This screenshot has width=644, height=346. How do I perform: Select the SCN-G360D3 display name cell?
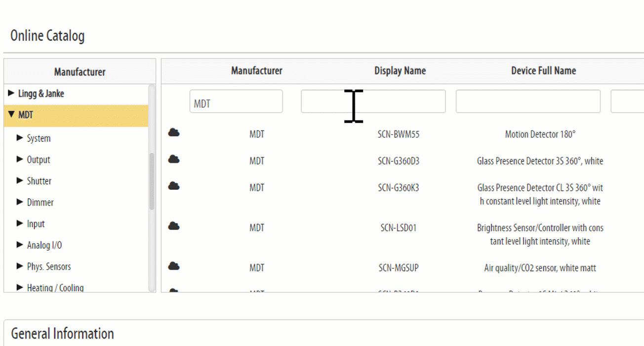399,161
